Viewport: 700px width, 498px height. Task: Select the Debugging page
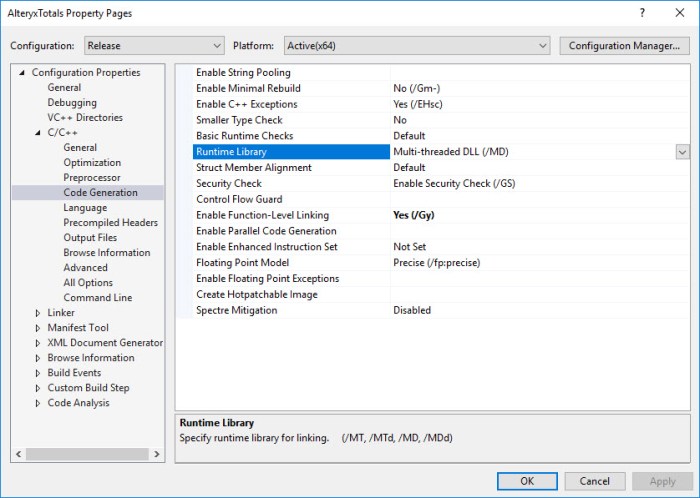tap(72, 103)
